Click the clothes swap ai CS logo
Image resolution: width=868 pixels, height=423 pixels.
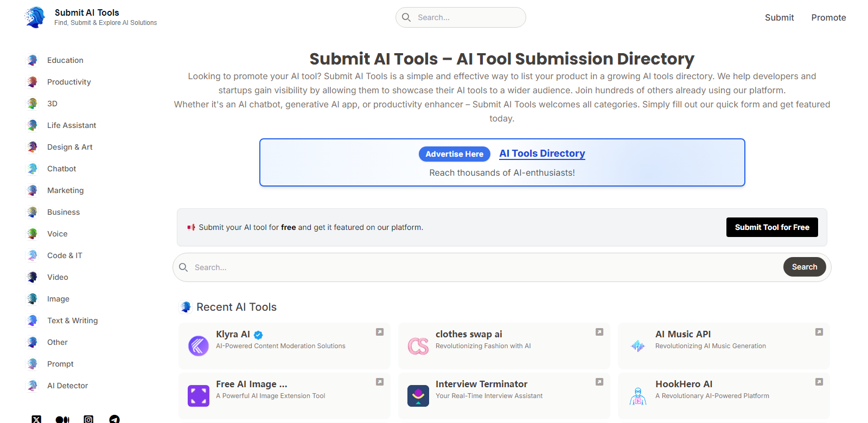[418, 346]
